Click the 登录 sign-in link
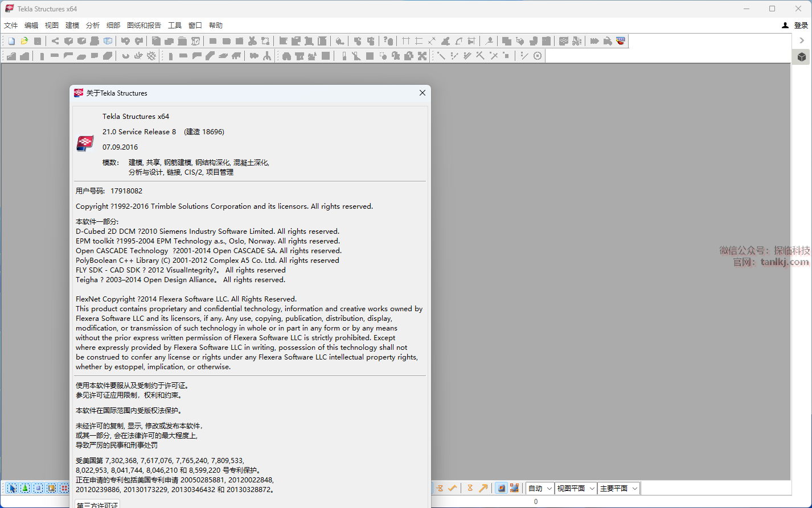Image resolution: width=812 pixels, height=508 pixels. [801, 26]
